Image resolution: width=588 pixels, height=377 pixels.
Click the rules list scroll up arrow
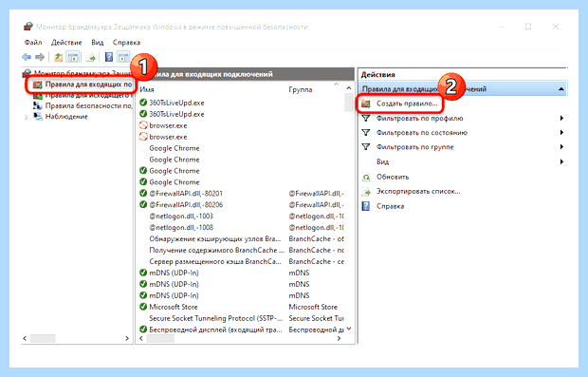pyautogui.click(x=349, y=88)
